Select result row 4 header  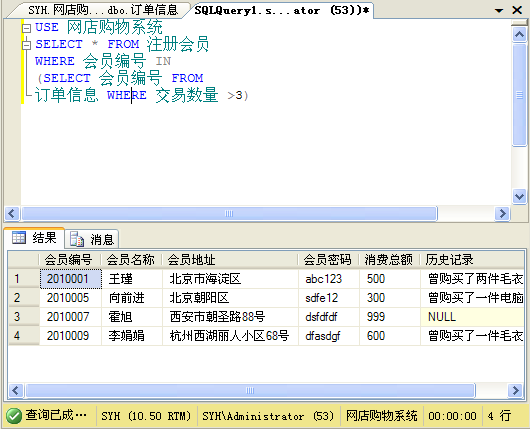pyautogui.click(x=24, y=336)
